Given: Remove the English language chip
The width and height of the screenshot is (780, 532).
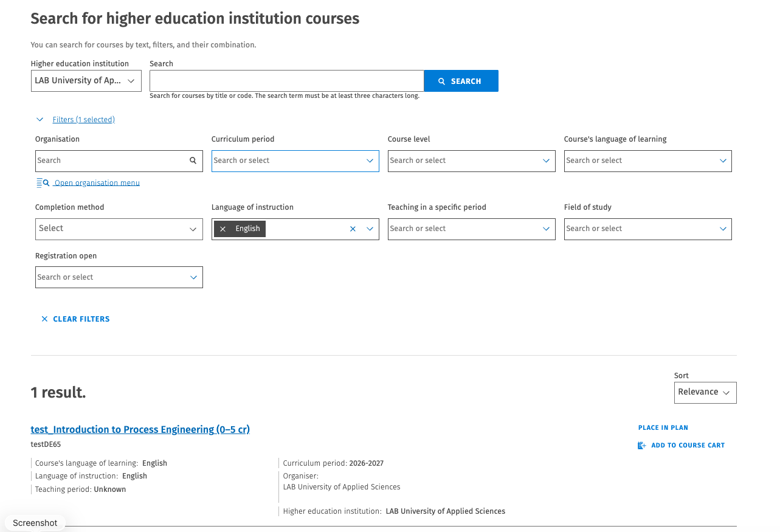Looking at the screenshot, I should coord(223,229).
